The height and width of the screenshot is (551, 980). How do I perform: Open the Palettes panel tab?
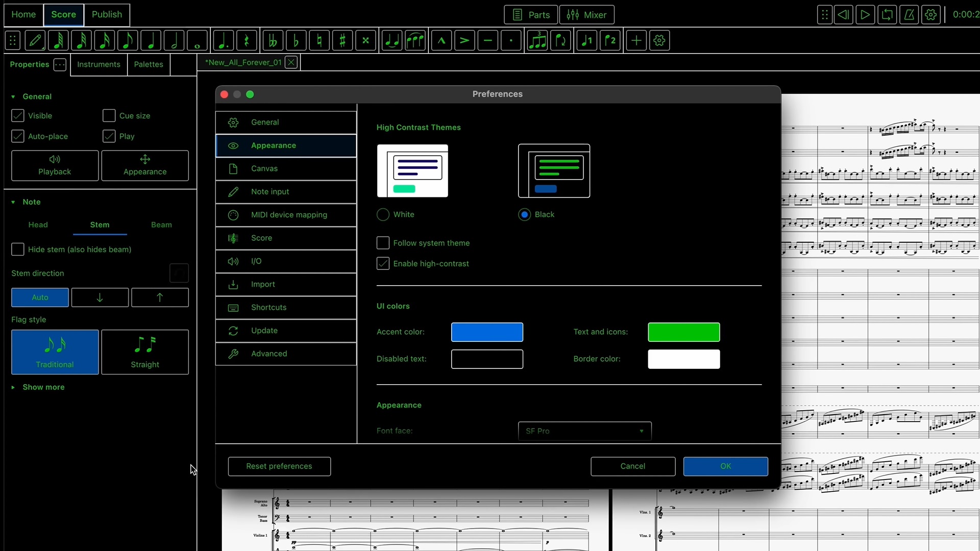pyautogui.click(x=148, y=65)
